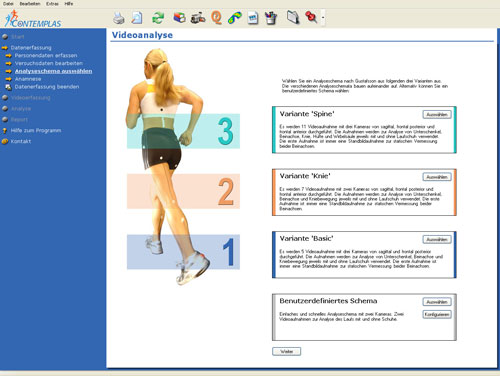Open the Bearbeiten menu
The height and width of the screenshot is (376, 500).
pos(30,4)
